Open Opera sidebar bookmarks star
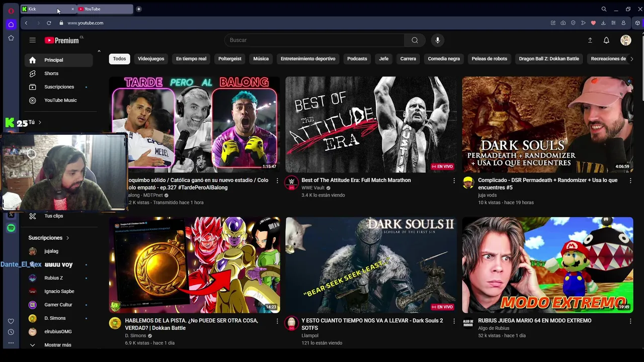The image size is (644, 362). pyautogui.click(x=11, y=38)
